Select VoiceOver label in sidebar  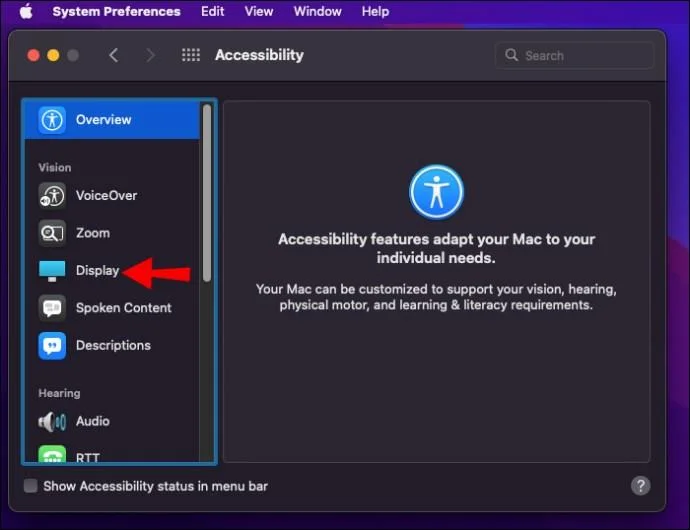(106, 195)
